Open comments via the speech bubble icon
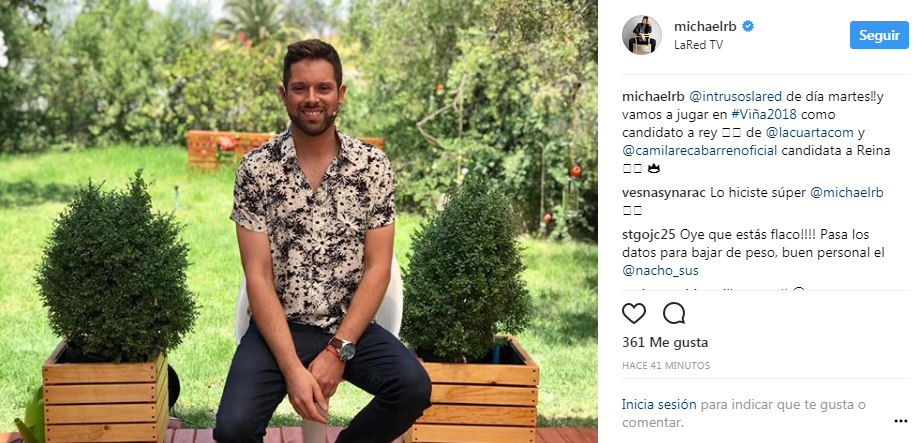This screenshot has width=915, height=443. coord(674,314)
